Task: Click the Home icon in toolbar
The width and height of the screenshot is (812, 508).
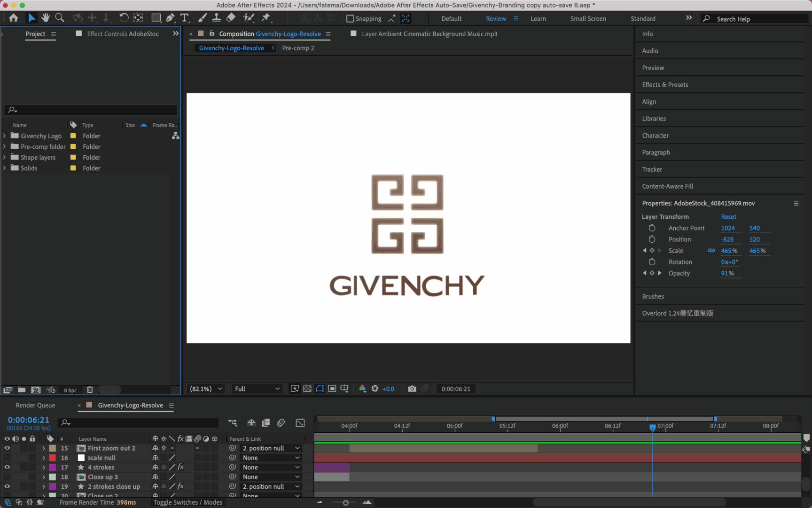Action: [x=13, y=18]
